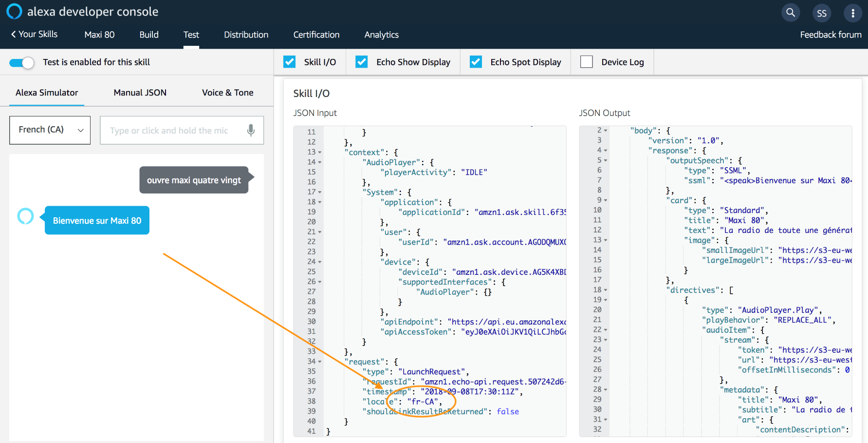Click the Alexa ring logo
The width and height of the screenshot is (868, 443).
(x=14, y=11)
